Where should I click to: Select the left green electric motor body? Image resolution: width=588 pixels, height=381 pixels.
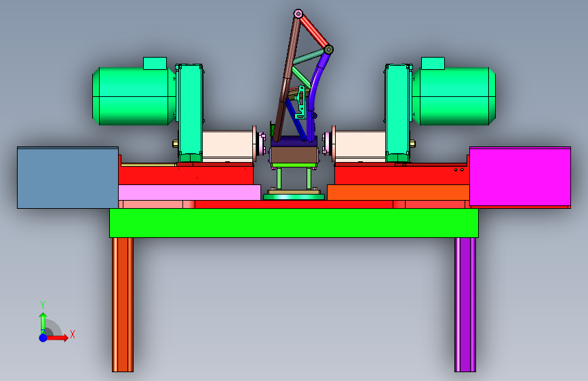pos(134,96)
